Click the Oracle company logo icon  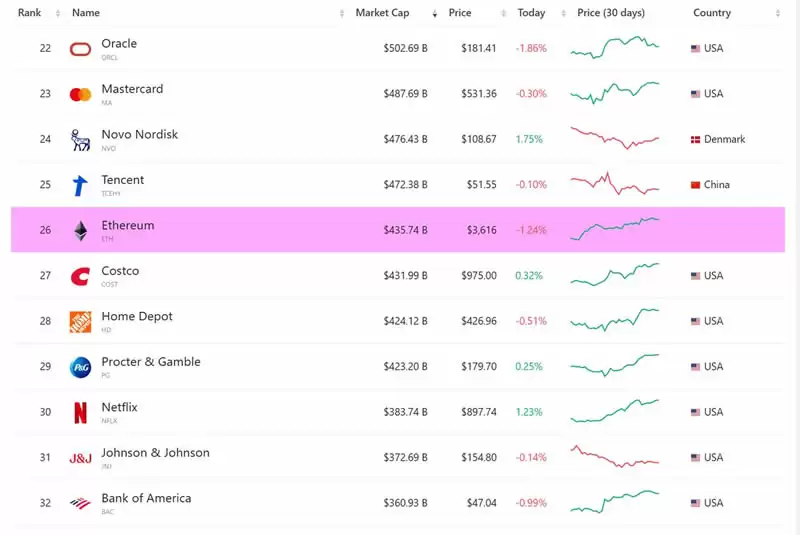(x=80, y=49)
